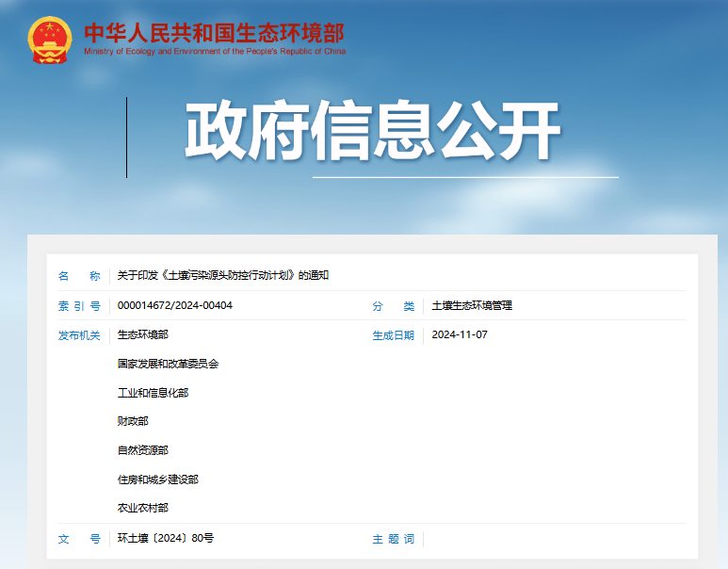Select agency 工业和信息化部
The image size is (728, 569).
[x=153, y=393]
